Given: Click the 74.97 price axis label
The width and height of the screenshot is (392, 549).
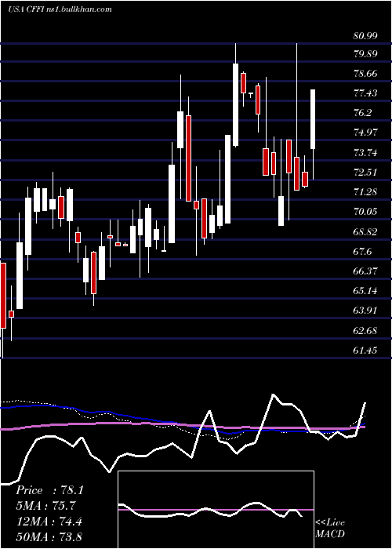Looking at the screenshot, I should pos(365,133).
